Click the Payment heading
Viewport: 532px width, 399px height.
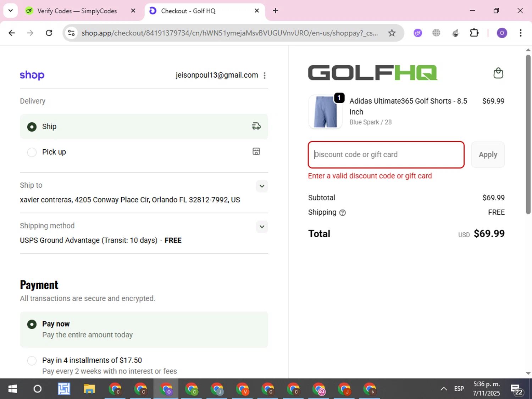(x=39, y=285)
